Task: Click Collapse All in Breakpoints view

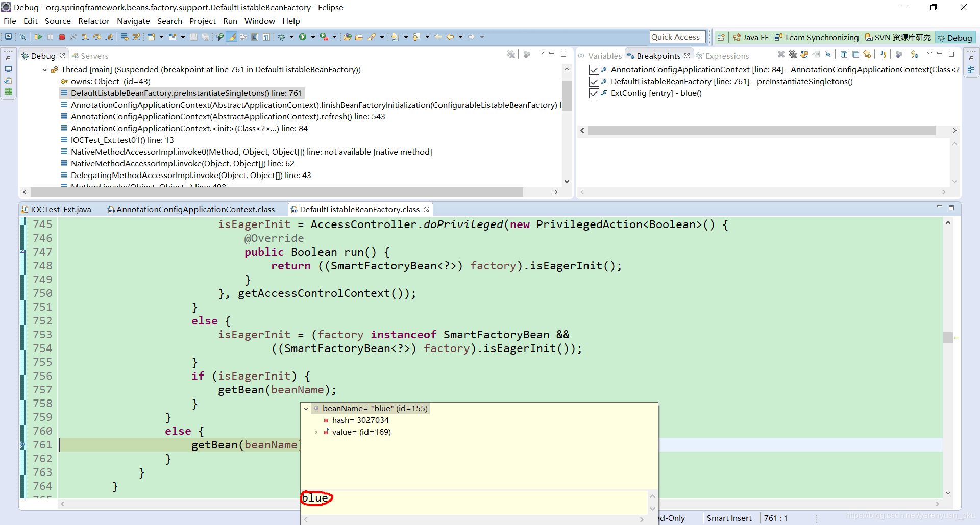Action: [855, 54]
